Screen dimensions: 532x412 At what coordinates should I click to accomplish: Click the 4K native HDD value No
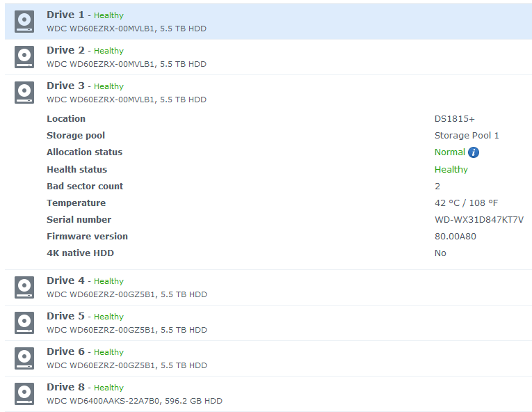click(440, 253)
